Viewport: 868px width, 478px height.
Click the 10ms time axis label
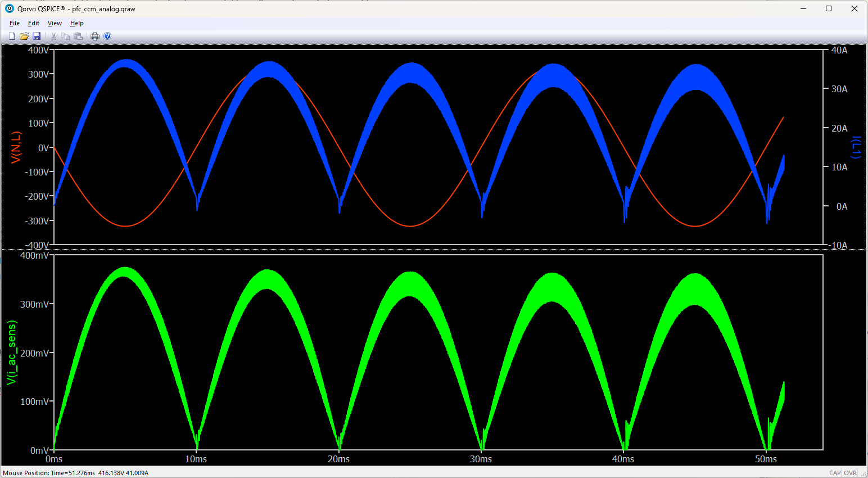(196, 459)
